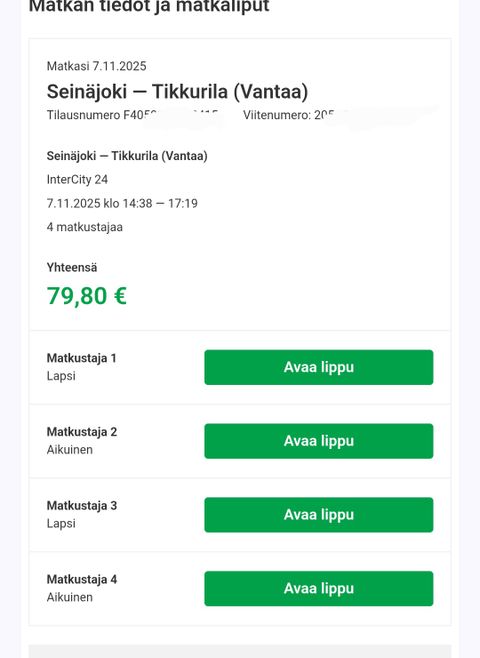480x658 pixels.
Task: Select the green 79,80 € total price
Action: [x=87, y=296]
